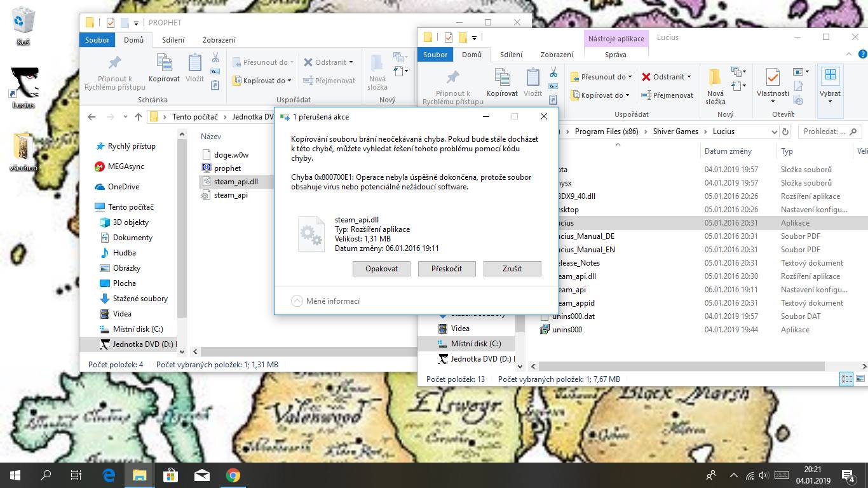Select Rychlý přístup in PROPHET sidebar

pos(126,146)
